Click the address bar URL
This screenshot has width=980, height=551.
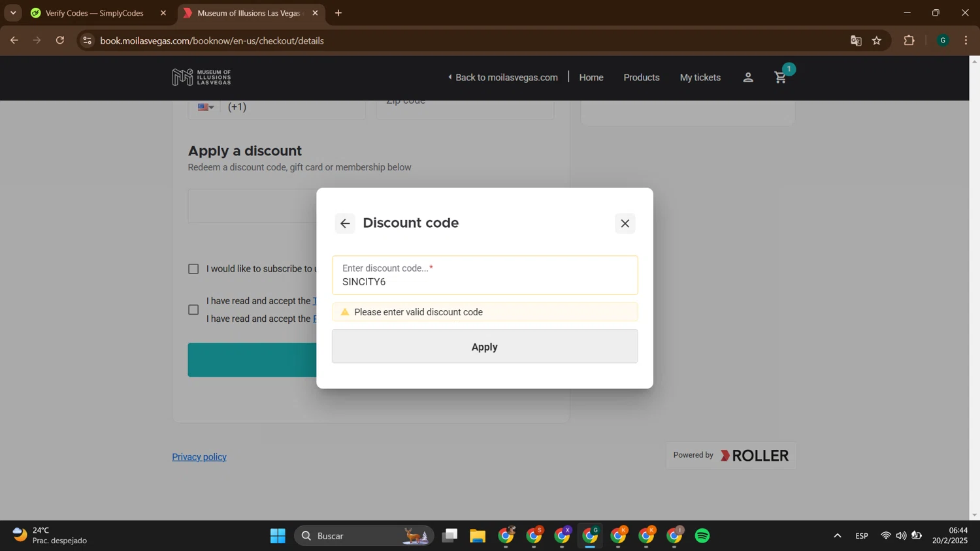[x=212, y=40]
